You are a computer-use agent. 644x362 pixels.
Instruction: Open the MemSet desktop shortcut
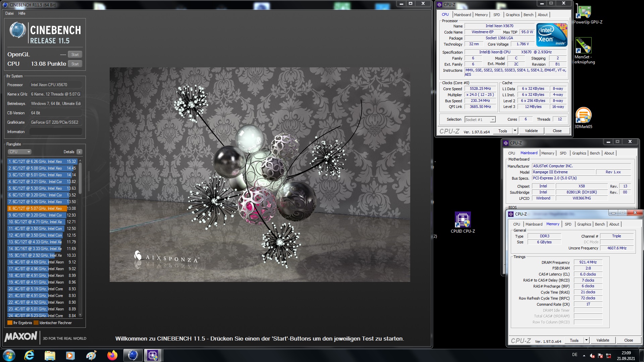[x=584, y=50]
